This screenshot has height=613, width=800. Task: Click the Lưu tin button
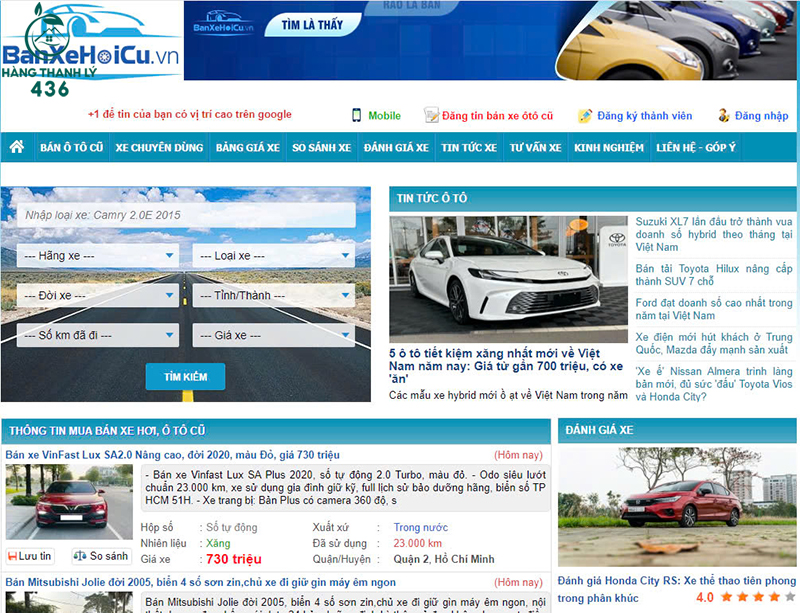click(x=30, y=556)
